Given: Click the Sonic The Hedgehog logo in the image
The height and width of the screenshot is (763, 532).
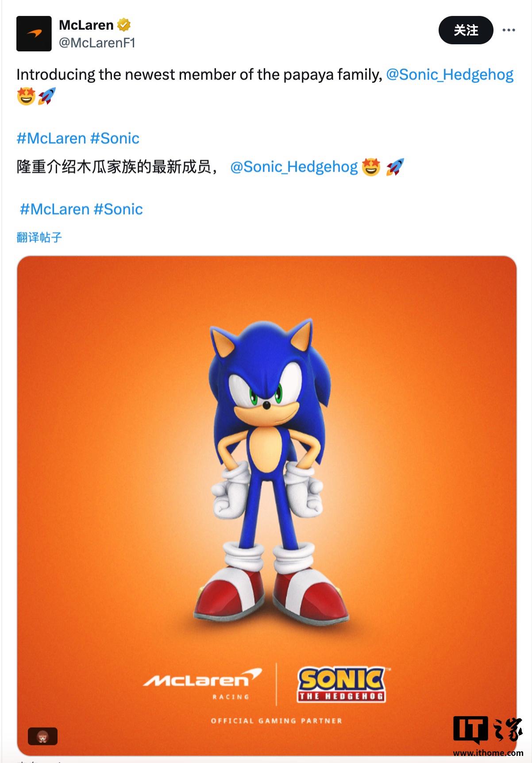Looking at the screenshot, I should click(341, 685).
